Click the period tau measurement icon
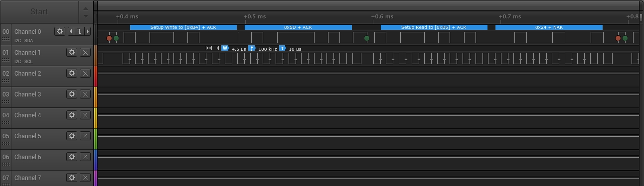 pyautogui.click(x=283, y=48)
